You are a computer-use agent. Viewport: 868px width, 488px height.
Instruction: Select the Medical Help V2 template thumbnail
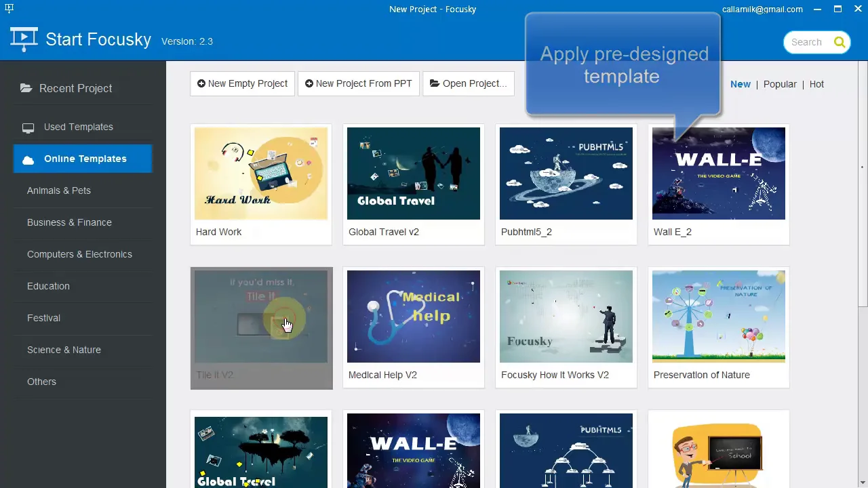[414, 317]
